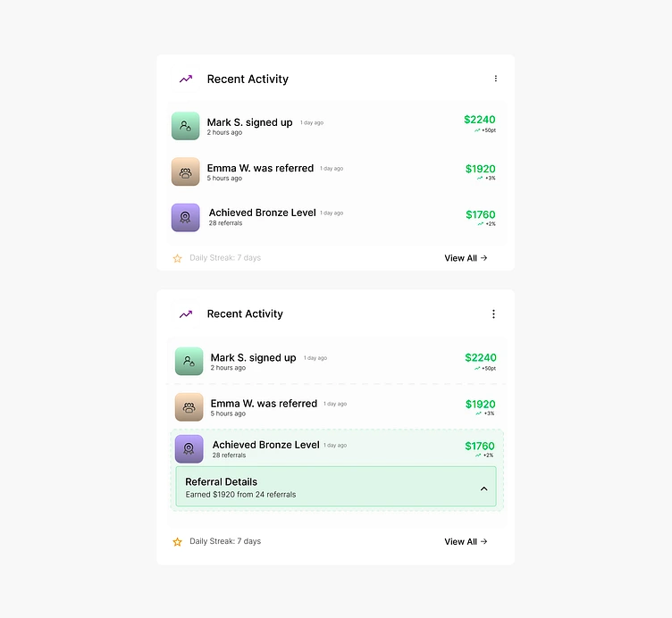This screenshot has width=672, height=618.
Task: Click orange star icon in bottom card footer
Action: click(177, 542)
